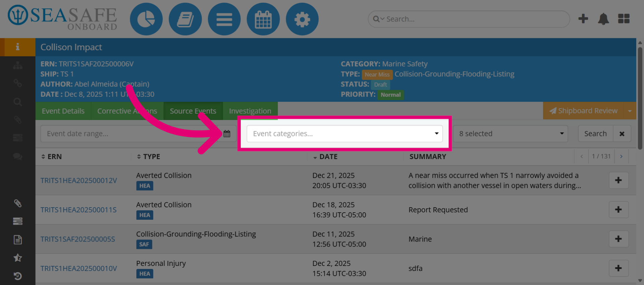Screen dimensions: 644x285
Task: Add source event TRITS1HEA202500012V with plus
Action: (619, 180)
